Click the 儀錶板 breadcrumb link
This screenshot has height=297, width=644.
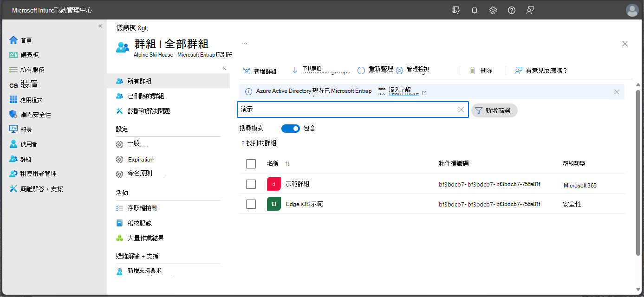(126, 28)
